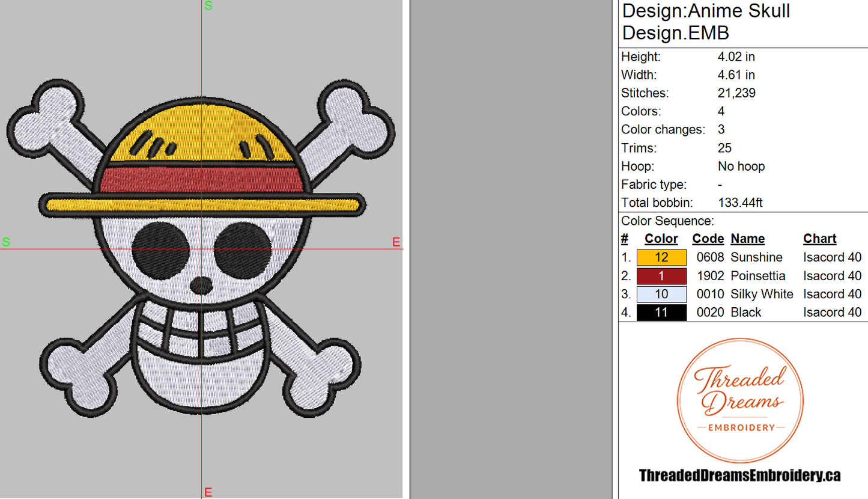The image size is (868, 499).
Task: Click the thread name 'Sunshine'
Action: coord(757,257)
